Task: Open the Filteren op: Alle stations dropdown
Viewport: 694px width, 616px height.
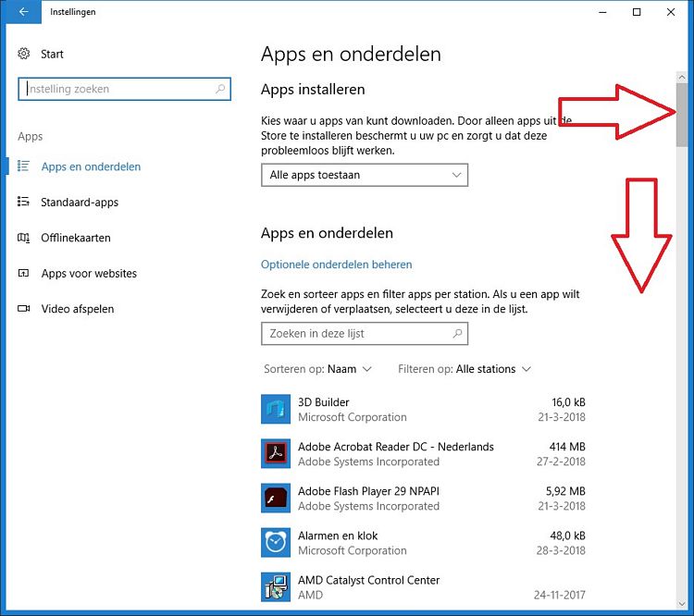Action: 465,369
